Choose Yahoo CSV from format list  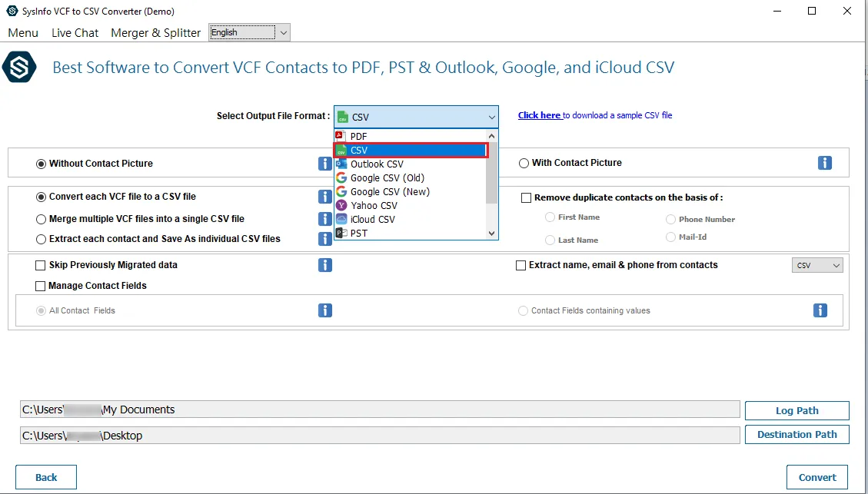[374, 206]
